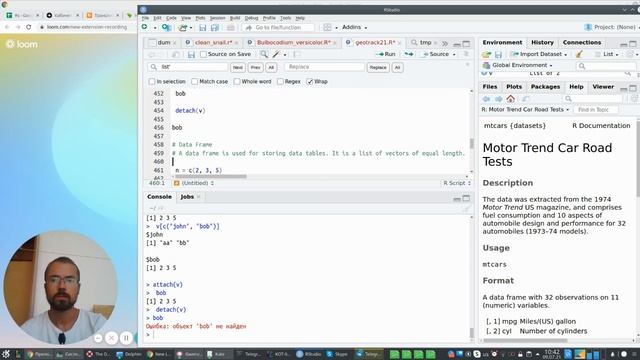Click the Next find button
This screenshot has width=640, height=360.
click(238, 67)
